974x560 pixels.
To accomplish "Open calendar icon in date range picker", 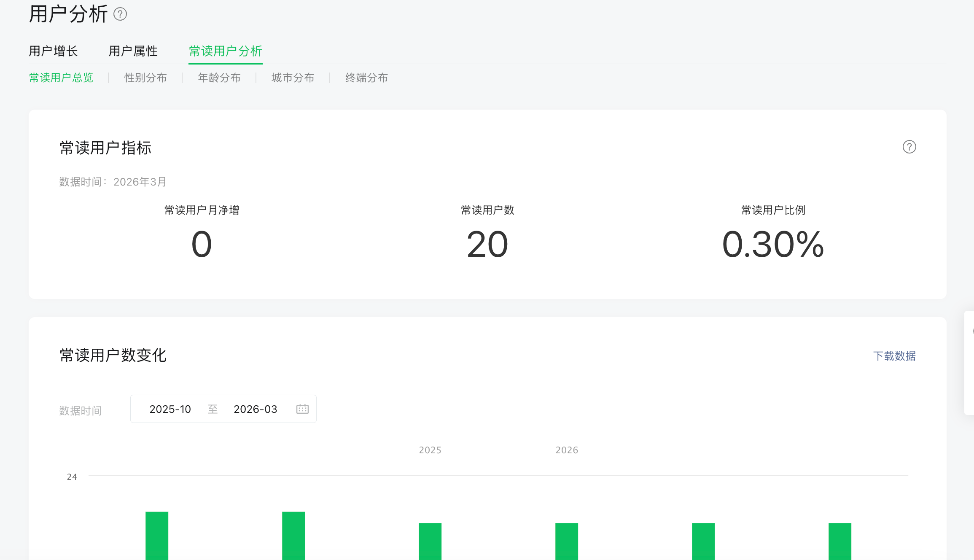I will (302, 409).
